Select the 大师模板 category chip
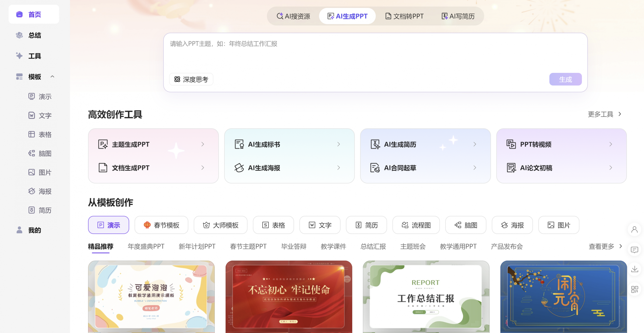The image size is (644, 333). pyautogui.click(x=220, y=225)
